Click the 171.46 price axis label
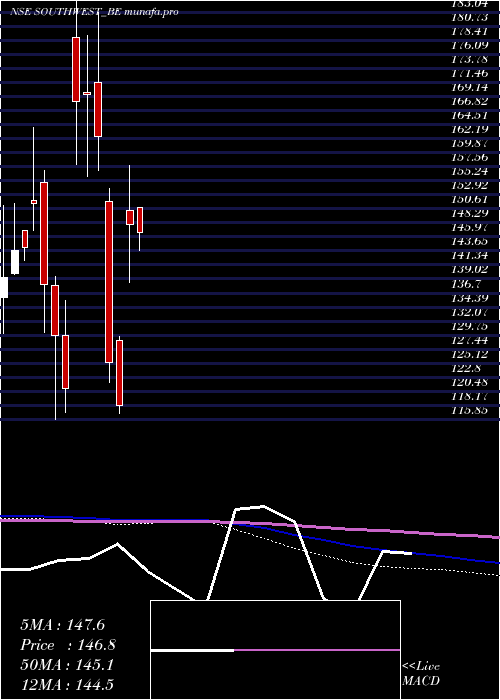 click(x=471, y=74)
